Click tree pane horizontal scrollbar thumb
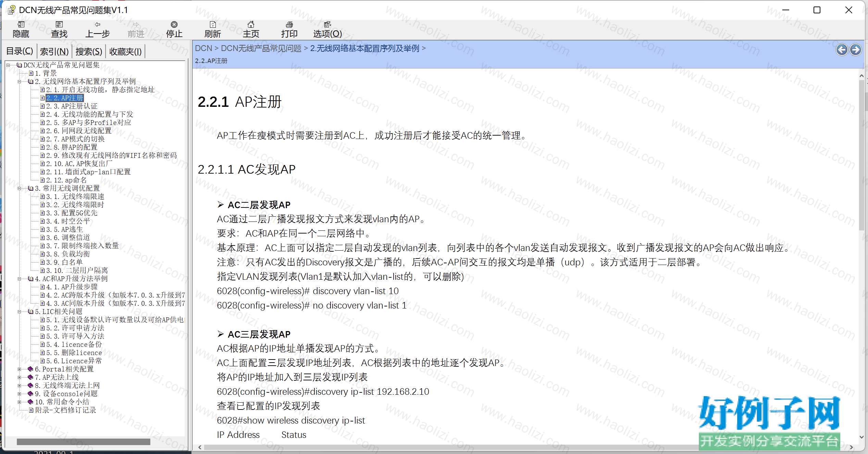This screenshot has height=454, width=868. [x=83, y=442]
